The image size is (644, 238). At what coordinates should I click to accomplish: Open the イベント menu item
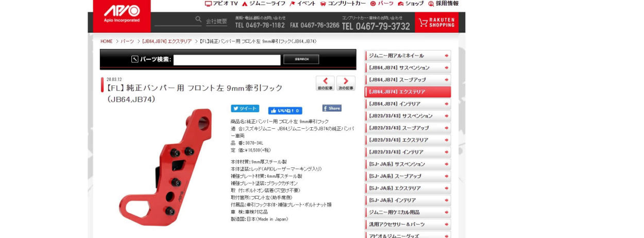point(303,4)
